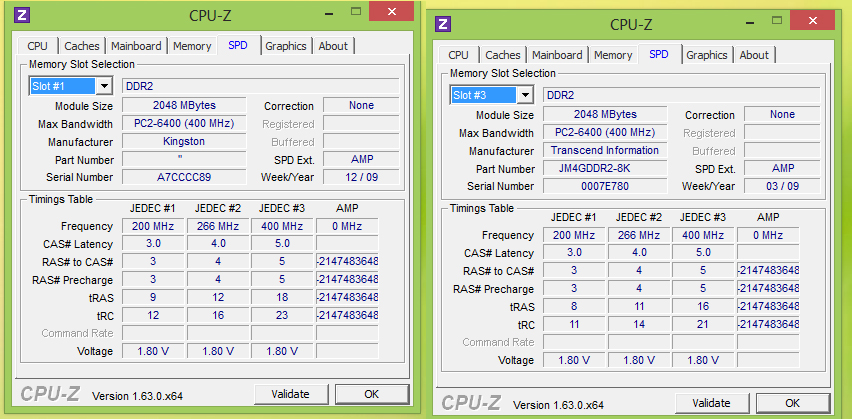852x419 pixels.
Task: Click OK button in the left CPU-Z window
Action: point(372,394)
